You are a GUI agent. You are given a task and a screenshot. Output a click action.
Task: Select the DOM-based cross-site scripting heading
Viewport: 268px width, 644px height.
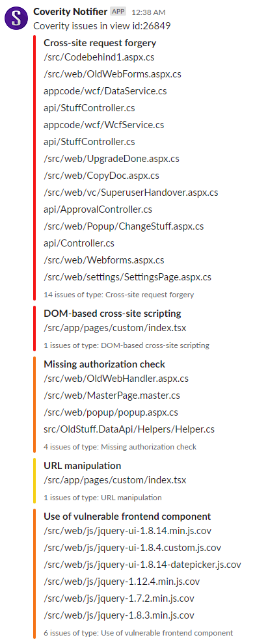tap(112, 314)
